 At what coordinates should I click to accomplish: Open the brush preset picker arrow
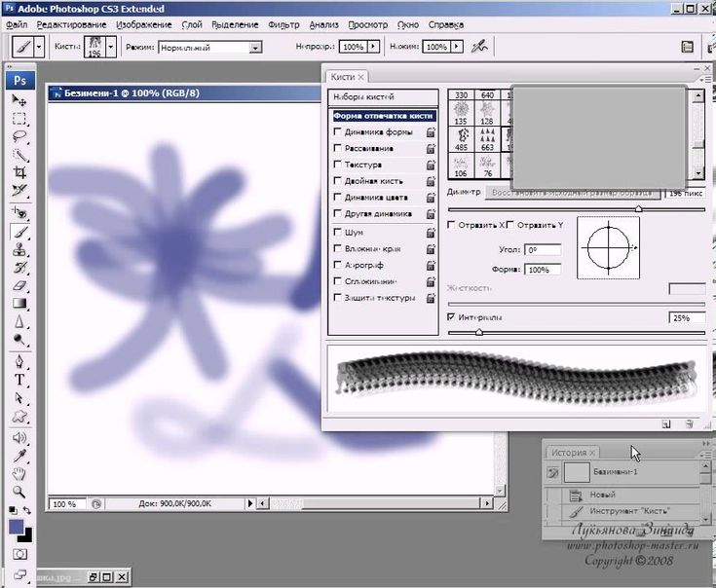pos(110,47)
